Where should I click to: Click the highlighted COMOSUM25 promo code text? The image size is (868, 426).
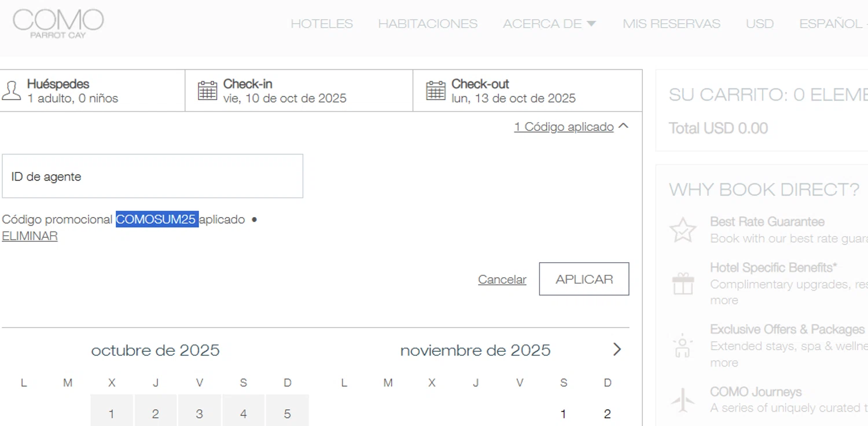[x=157, y=219]
